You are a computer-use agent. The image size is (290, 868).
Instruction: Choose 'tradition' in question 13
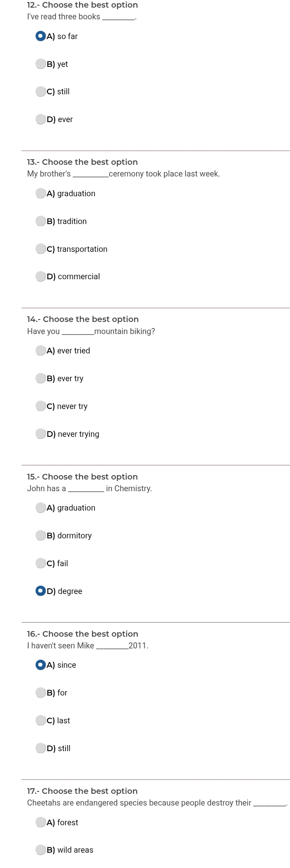point(41,221)
